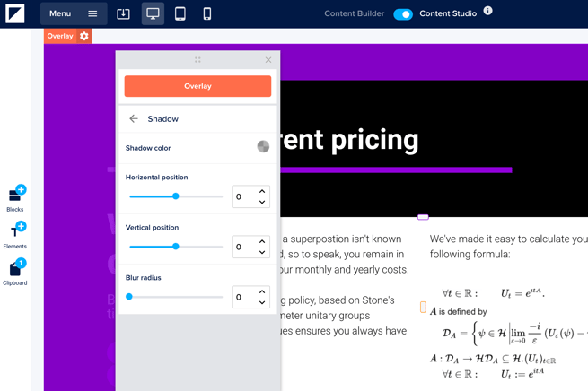Viewport: 588px width, 391px height.
Task: Open the Menu hamburger button
Action: click(74, 13)
